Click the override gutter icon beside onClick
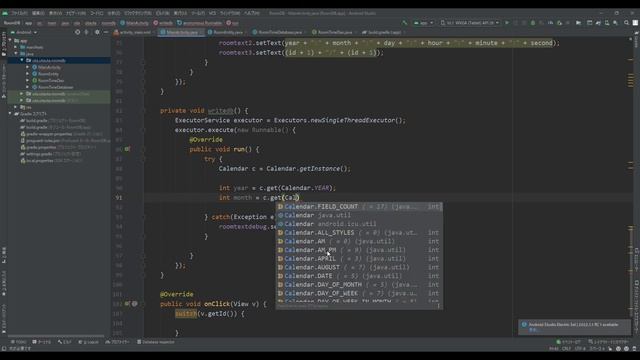This screenshot has height=360, width=640. click(x=127, y=304)
